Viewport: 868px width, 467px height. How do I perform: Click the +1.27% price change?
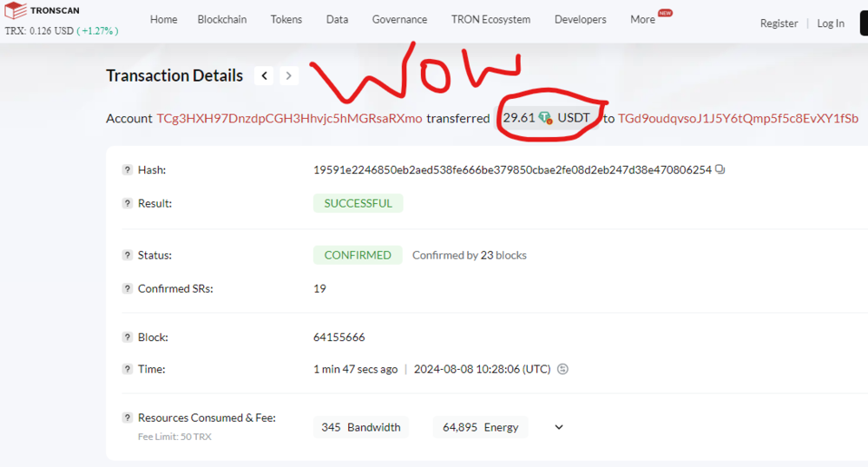[x=97, y=31]
